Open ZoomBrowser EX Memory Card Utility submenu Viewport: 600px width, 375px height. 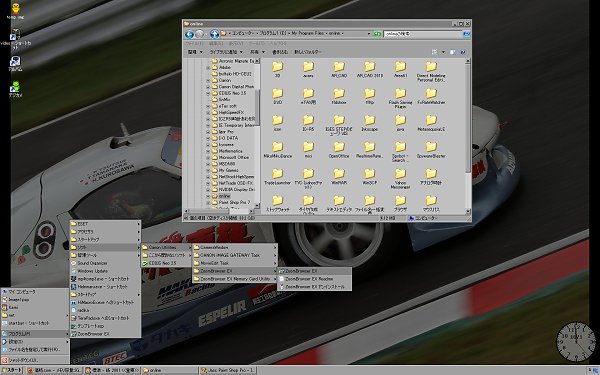[x=235, y=279]
